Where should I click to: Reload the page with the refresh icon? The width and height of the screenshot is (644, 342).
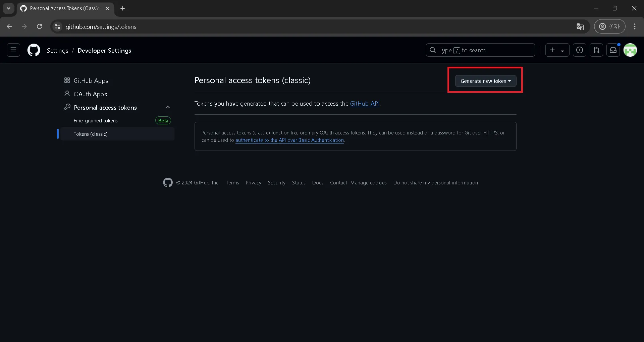(39, 26)
